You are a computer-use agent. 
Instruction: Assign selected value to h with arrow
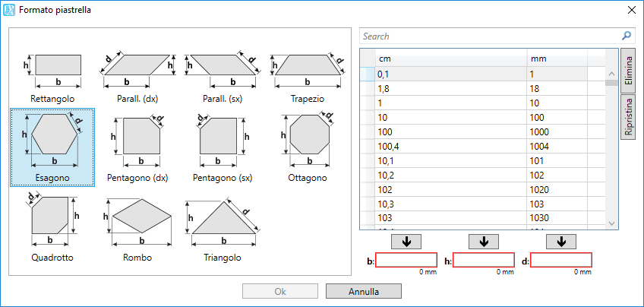484,242
